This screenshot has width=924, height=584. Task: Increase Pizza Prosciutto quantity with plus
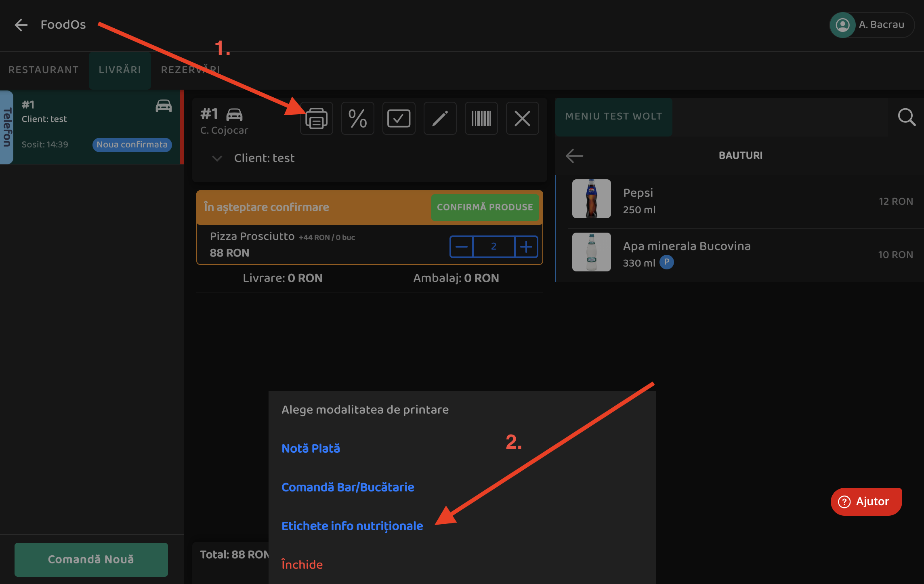526,246
